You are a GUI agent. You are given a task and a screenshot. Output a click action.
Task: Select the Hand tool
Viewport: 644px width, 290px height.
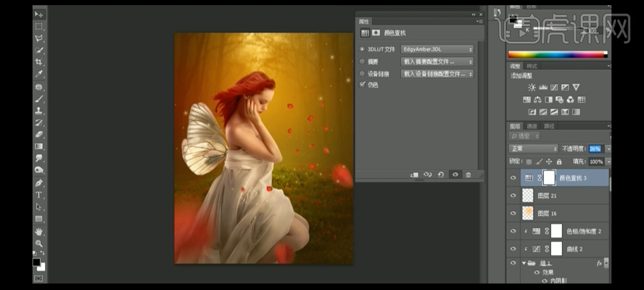(39, 231)
